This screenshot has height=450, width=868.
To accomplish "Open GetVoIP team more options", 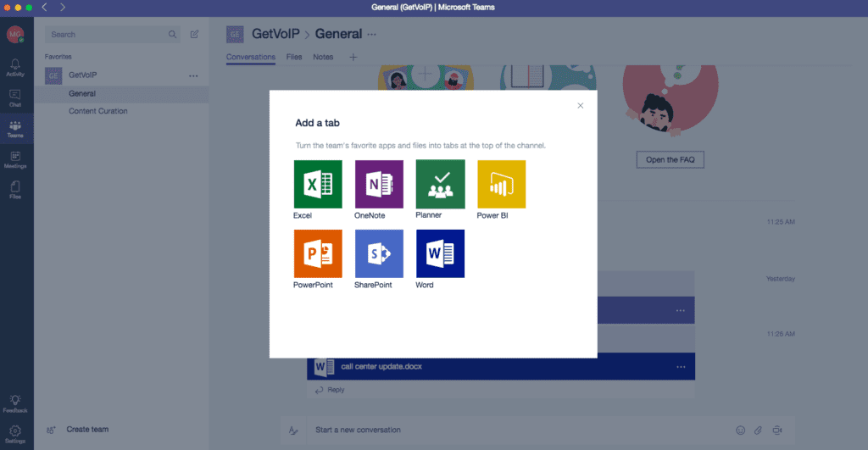I will pyautogui.click(x=193, y=75).
